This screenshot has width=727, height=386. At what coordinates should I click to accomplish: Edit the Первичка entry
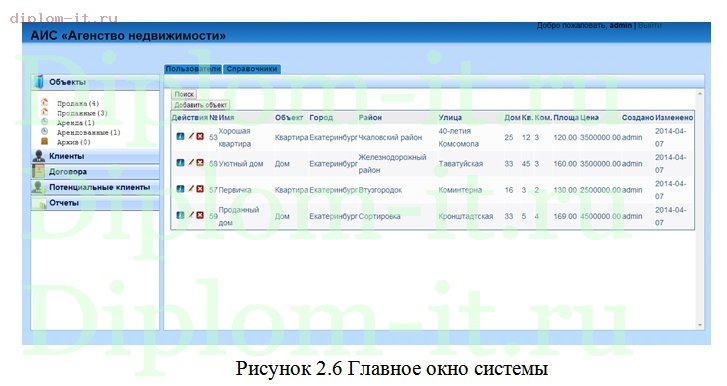pyautogui.click(x=191, y=189)
